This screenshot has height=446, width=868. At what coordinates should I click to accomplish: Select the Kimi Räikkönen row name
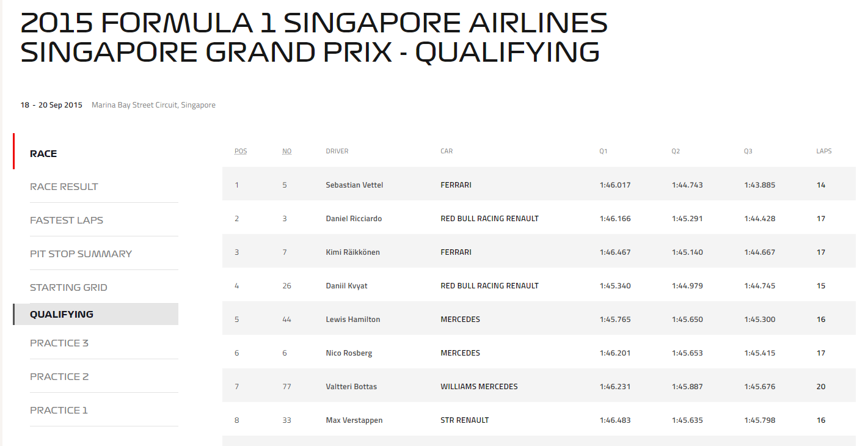(x=352, y=252)
